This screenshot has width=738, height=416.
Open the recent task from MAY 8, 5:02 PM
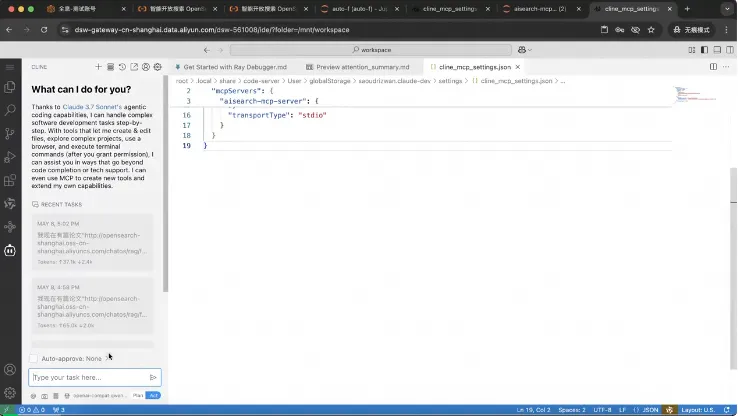pyautogui.click(x=93, y=242)
